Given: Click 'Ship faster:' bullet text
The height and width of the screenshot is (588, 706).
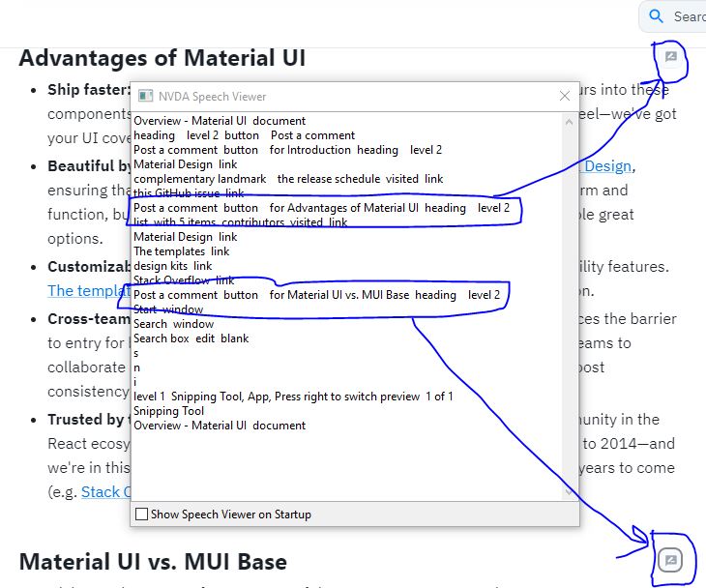Looking at the screenshot, I should (x=89, y=90).
